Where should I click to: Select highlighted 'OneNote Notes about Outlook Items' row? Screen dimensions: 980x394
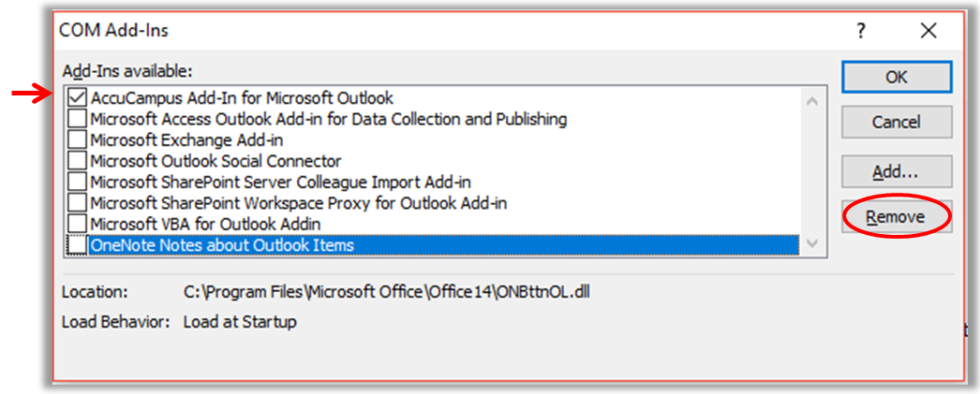pos(444,245)
